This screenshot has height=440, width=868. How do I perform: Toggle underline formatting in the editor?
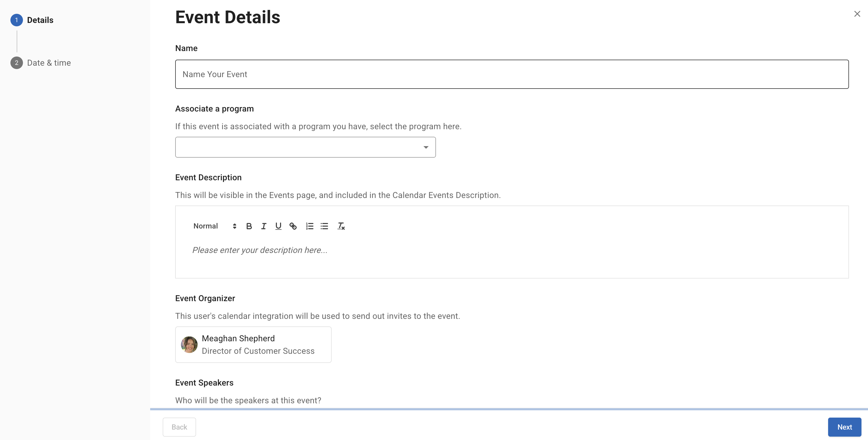278,226
